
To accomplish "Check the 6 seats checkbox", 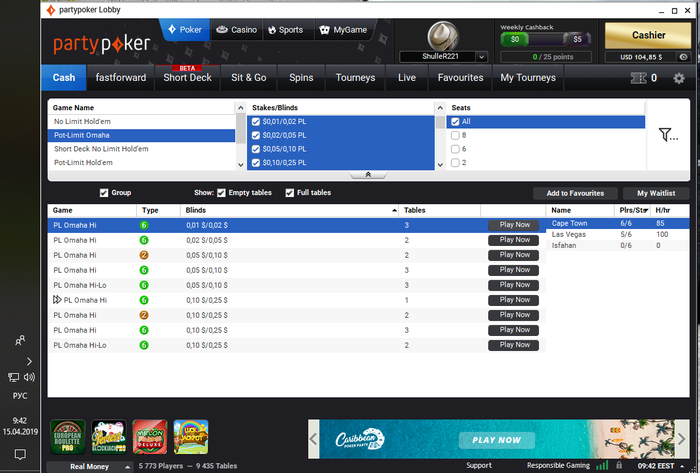I will [455, 149].
